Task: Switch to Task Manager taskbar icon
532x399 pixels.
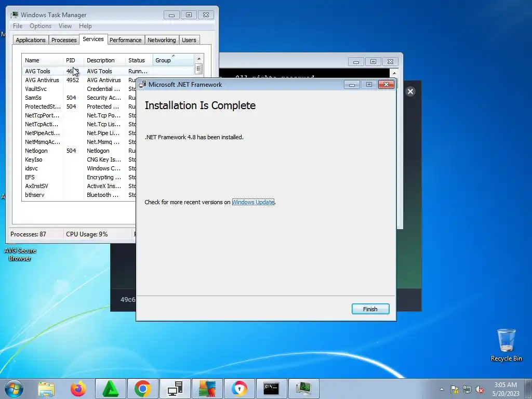Action: tap(303, 389)
